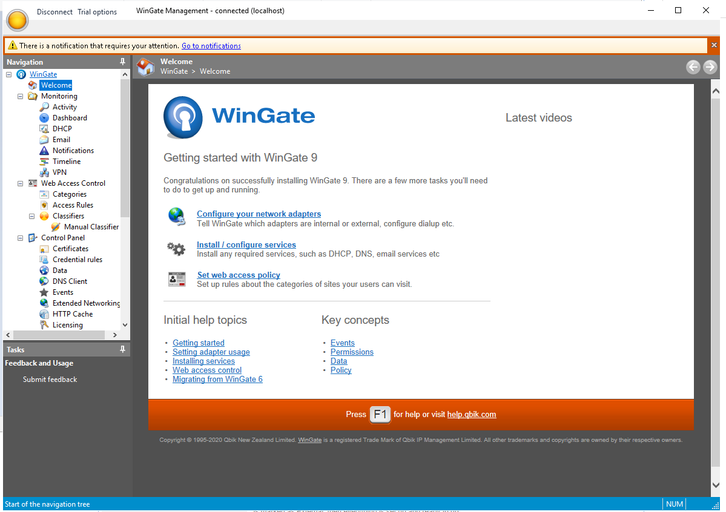Open the Migrating from WinGate 6 link
The height and width of the screenshot is (512, 726).
coord(218,379)
